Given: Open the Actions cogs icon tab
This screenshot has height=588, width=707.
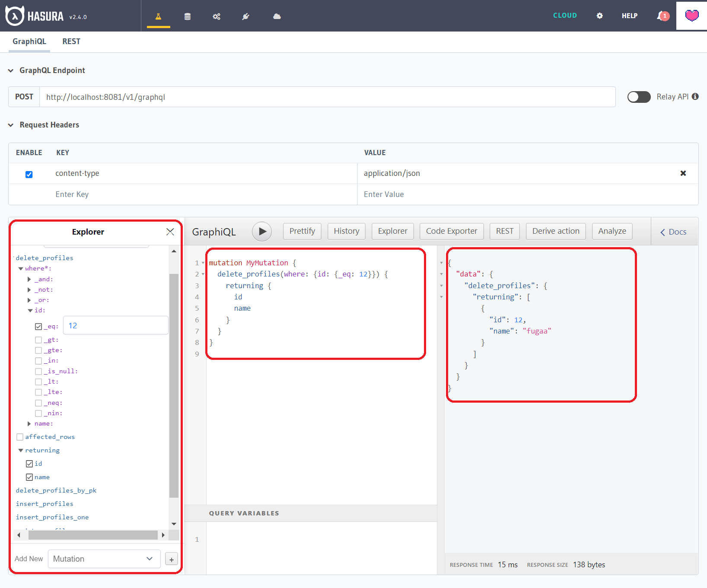Looking at the screenshot, I should (x=217, y=16).
